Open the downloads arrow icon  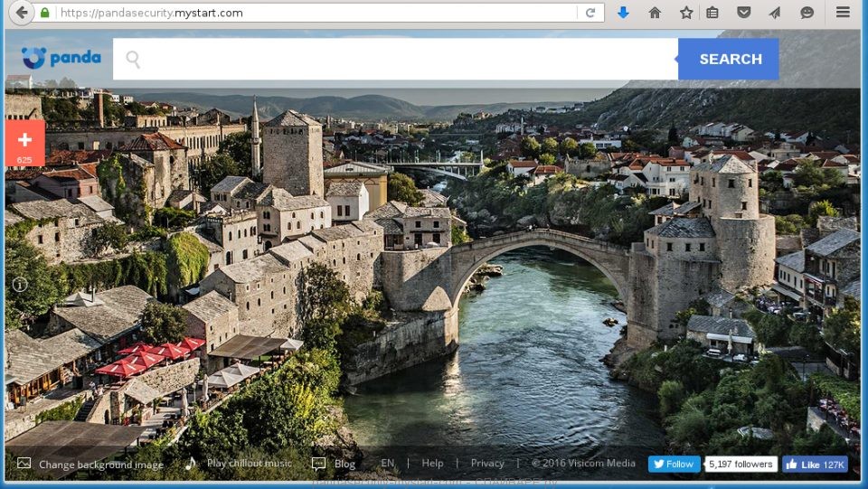tap(623, 13)
